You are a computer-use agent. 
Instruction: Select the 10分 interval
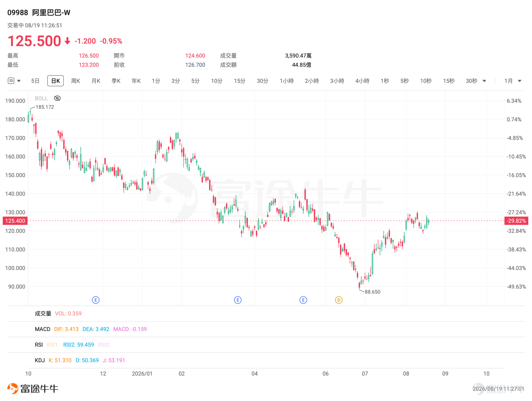point(216,81)
